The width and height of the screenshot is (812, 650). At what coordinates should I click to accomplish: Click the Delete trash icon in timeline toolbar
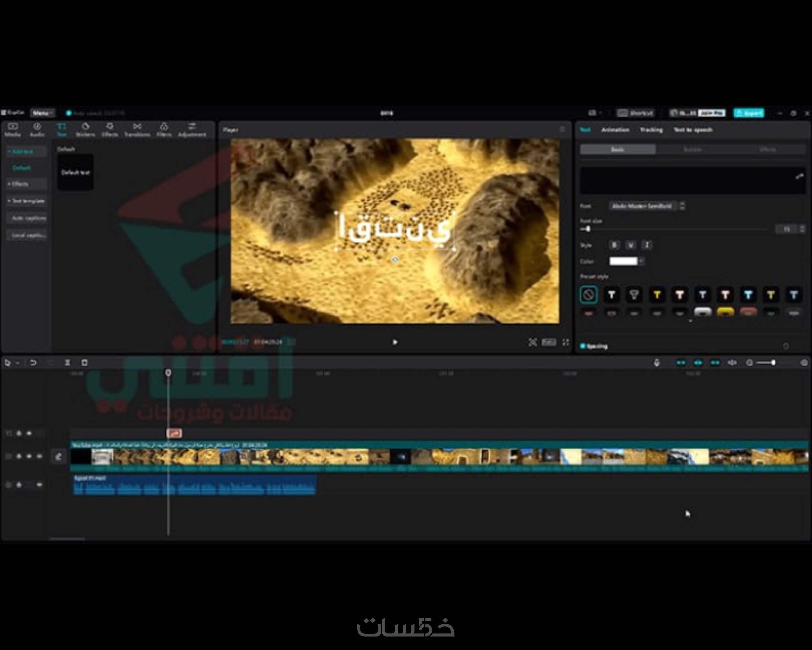[84, 363]
